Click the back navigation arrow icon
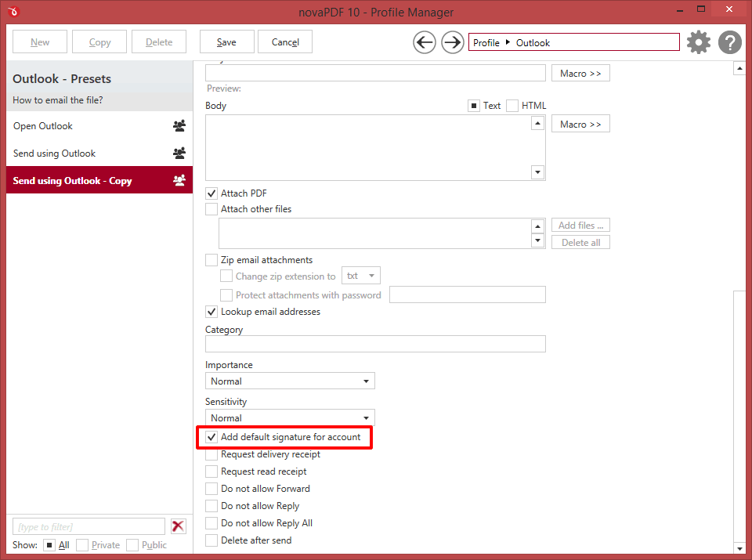 click(425, 42)
